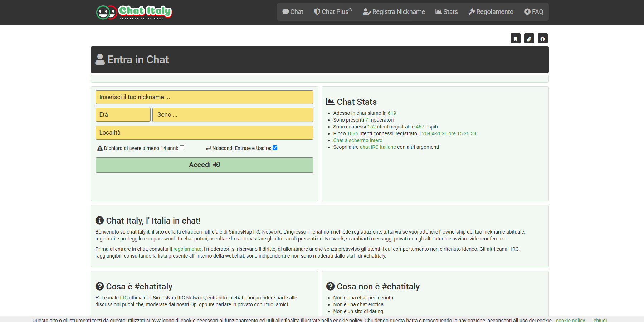Click the Facebook icon button
Image resolution: width=644 pixels, height=322 pixels.
[543, 38]
